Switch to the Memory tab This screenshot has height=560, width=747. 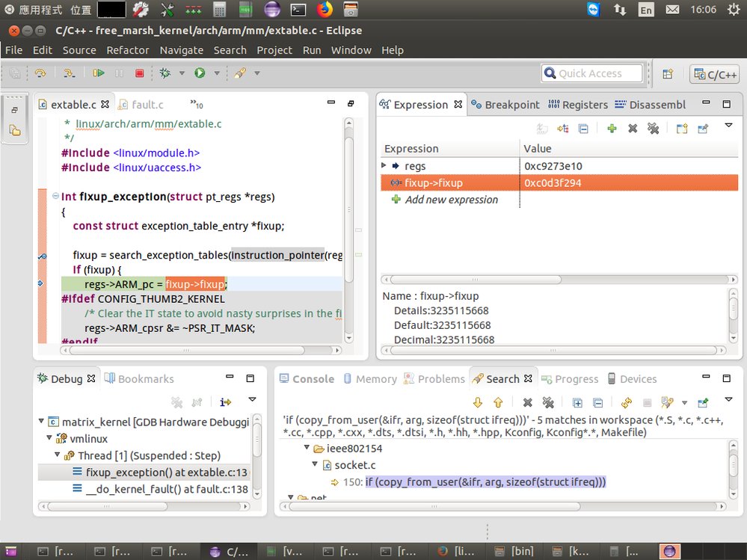point(370,379)
